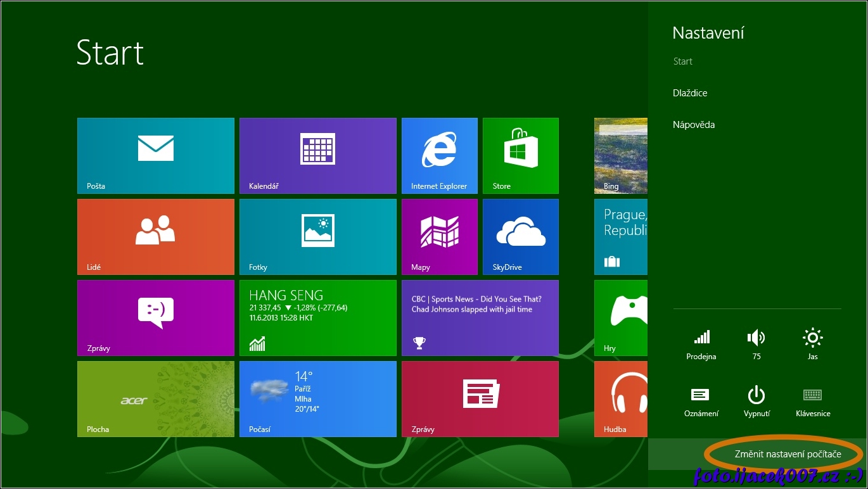Screen dimensions: 868x489
Task: Click the Prodejna network signal icon
Action: (701, 344)
